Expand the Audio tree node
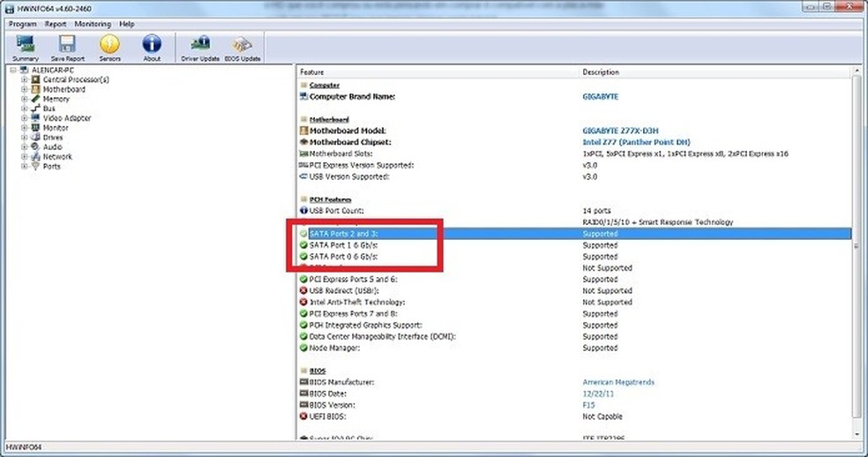Viewport: 868px width, 457px height. tap(24, 146)
